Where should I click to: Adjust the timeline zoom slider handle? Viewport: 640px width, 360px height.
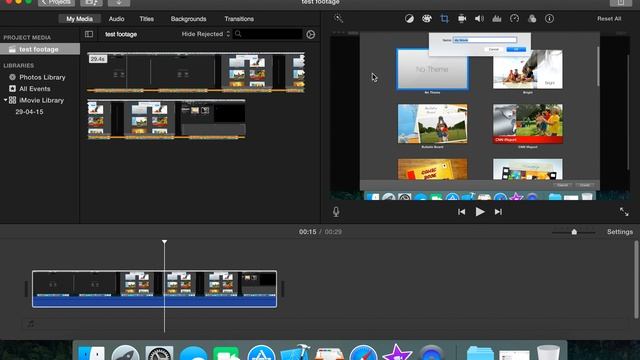tap(574, 232)
